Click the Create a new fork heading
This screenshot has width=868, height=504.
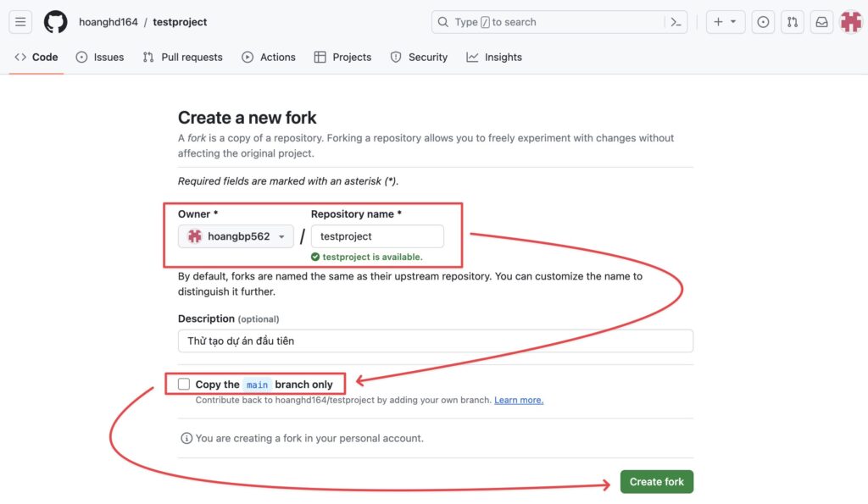tap(247, 117)
